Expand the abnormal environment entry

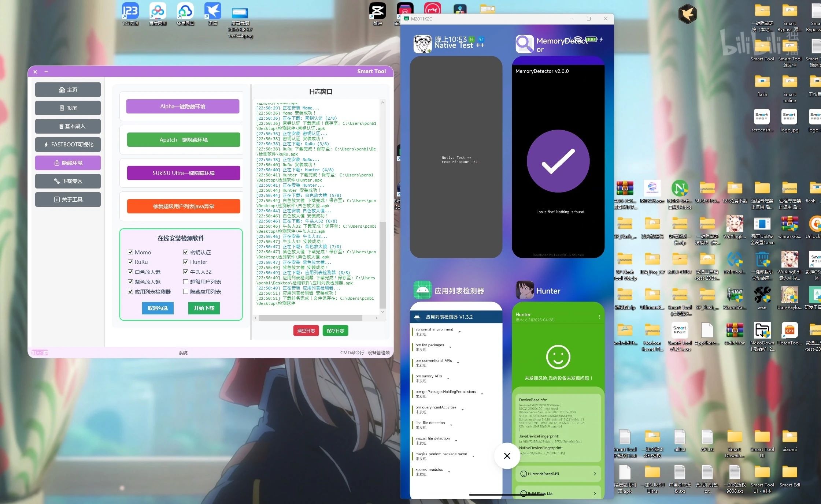[459, 332]
